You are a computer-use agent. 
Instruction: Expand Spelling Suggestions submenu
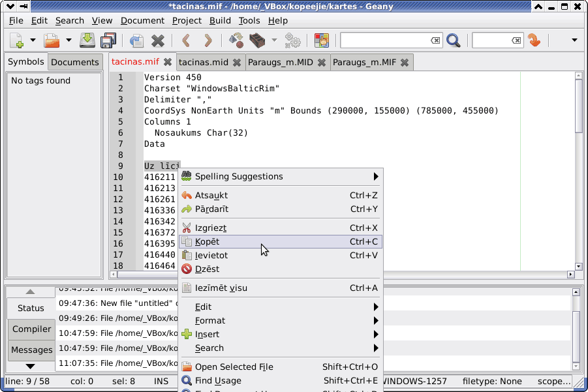point(281,177)
